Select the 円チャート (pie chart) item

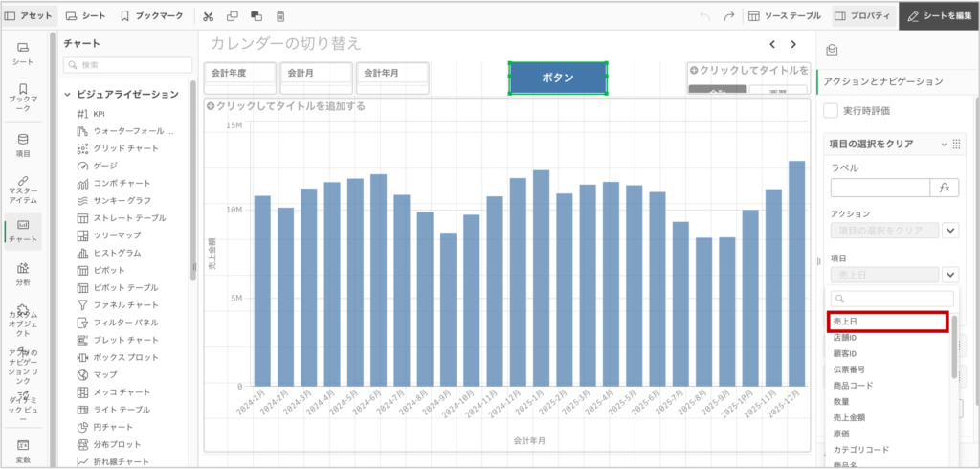coord(113,427)
